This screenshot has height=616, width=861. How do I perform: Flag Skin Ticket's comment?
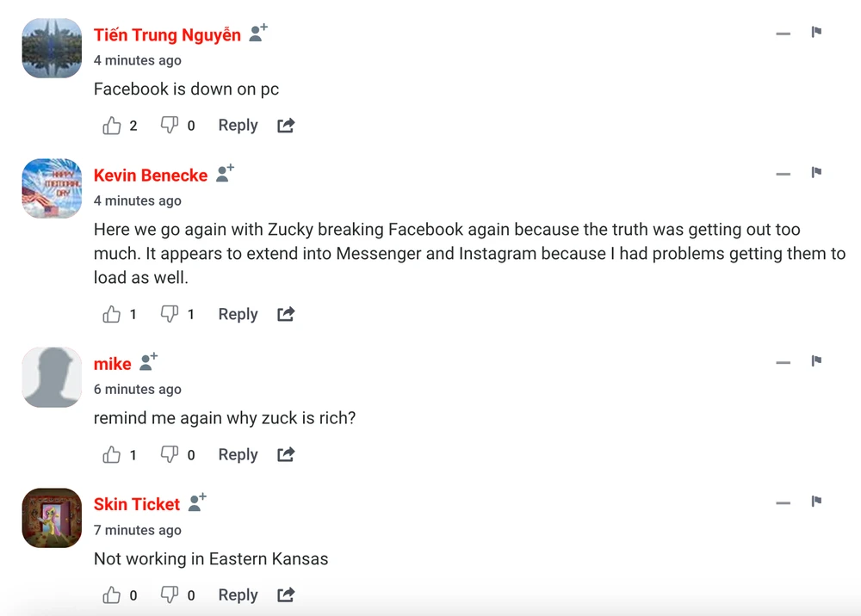point(816,501)
